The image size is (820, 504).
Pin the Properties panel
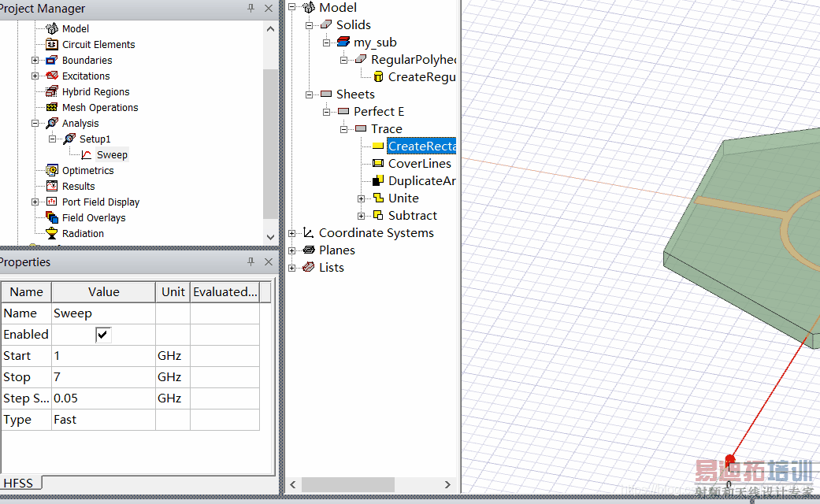(251, 261)
